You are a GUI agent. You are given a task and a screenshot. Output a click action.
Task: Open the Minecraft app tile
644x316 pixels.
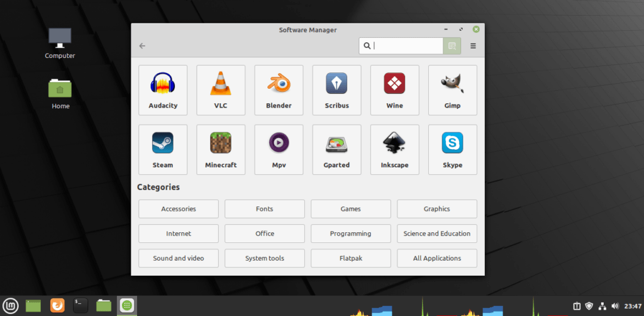tap(221, 150)
